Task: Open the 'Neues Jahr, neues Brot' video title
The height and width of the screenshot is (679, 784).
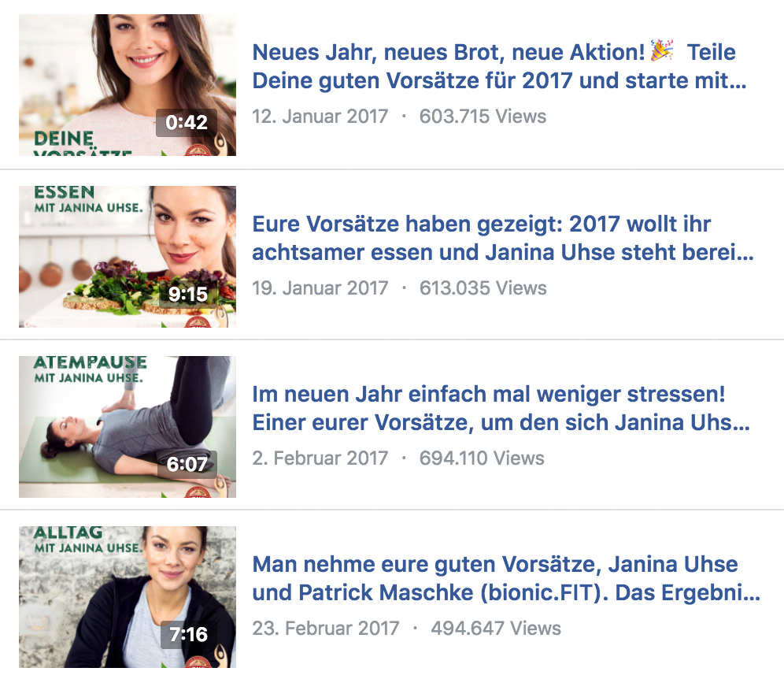Action: (x=499, y=66)
